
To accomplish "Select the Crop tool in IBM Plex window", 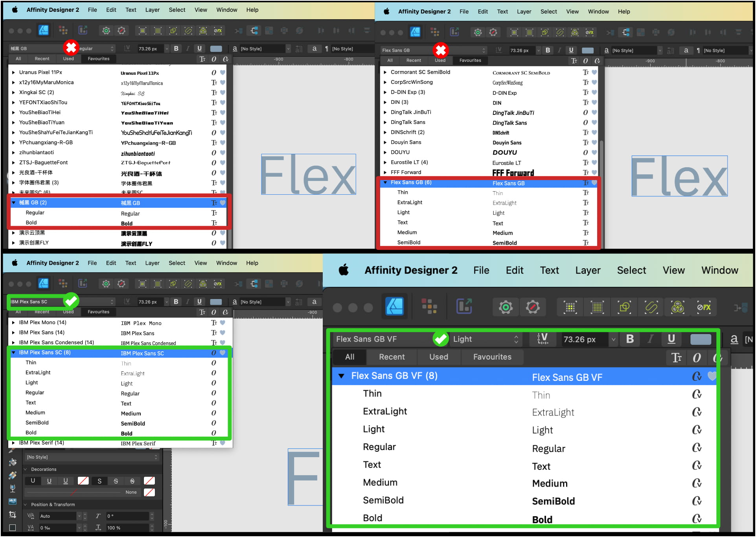I will (x=13, y=515).
